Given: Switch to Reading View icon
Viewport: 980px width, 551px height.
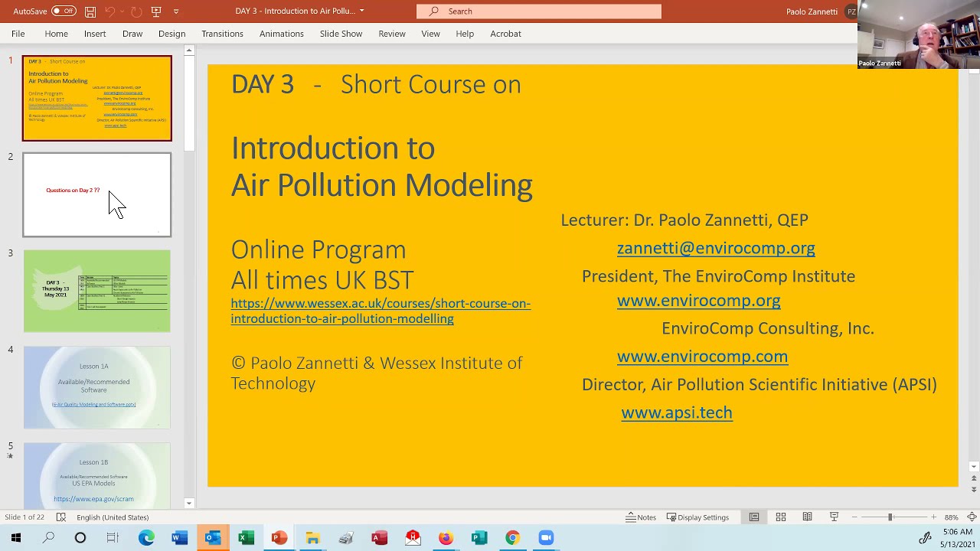Looking at the screenshot, I should pos(807,517).
